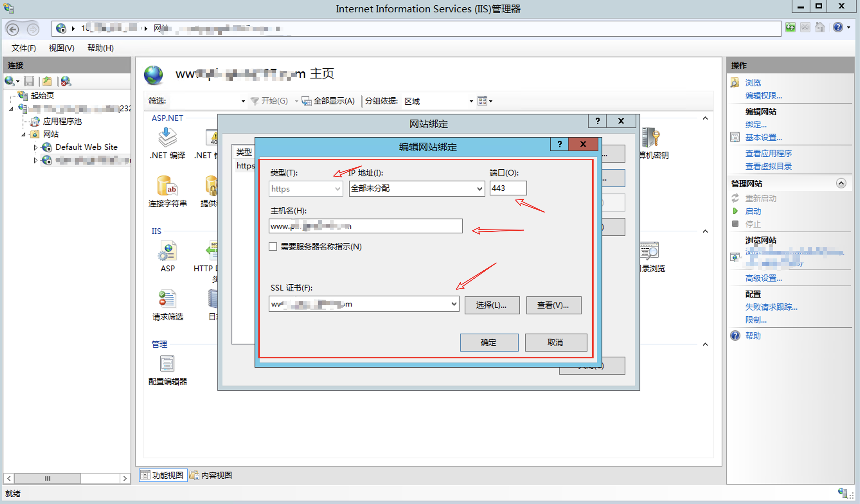This screenshot has height=504, width=860.
Task: Open the 配置编辑器 icon
Action: pyautogui.click(x=167, y=364)
